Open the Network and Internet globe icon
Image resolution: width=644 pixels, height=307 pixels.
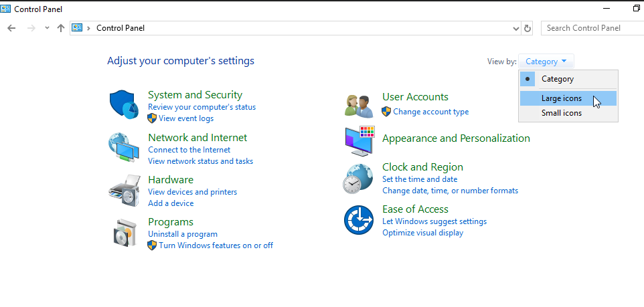(124, 148)
